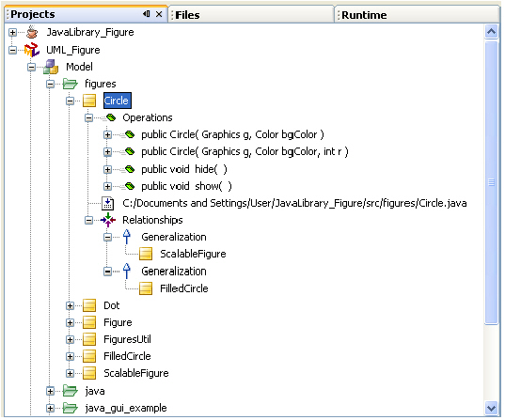The image size is (505, 420).
Task: Select the public void hide() text
Action: tap(184, 169)
